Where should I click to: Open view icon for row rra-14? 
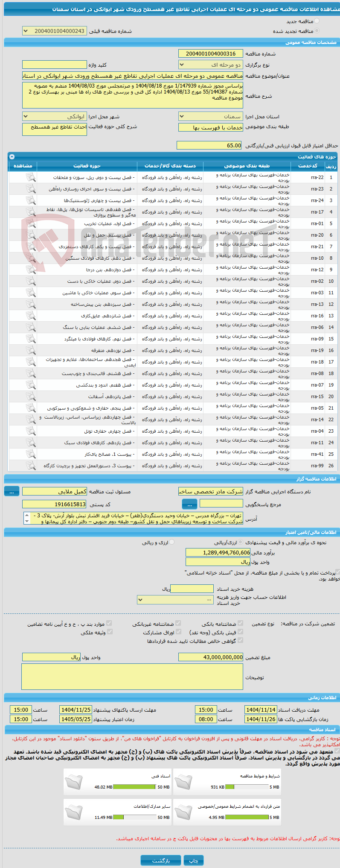(x=31, y=419)
